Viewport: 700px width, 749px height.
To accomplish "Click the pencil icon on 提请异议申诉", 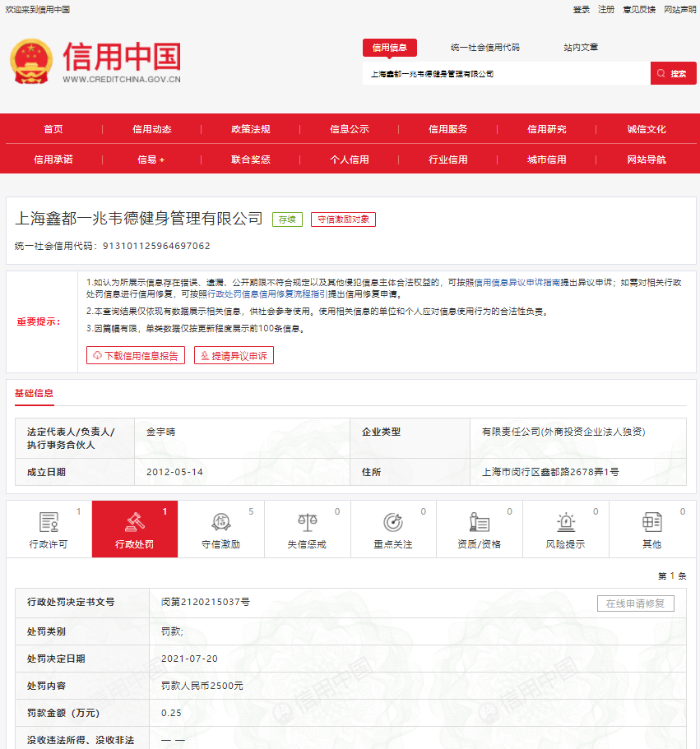I will (205, 355).
